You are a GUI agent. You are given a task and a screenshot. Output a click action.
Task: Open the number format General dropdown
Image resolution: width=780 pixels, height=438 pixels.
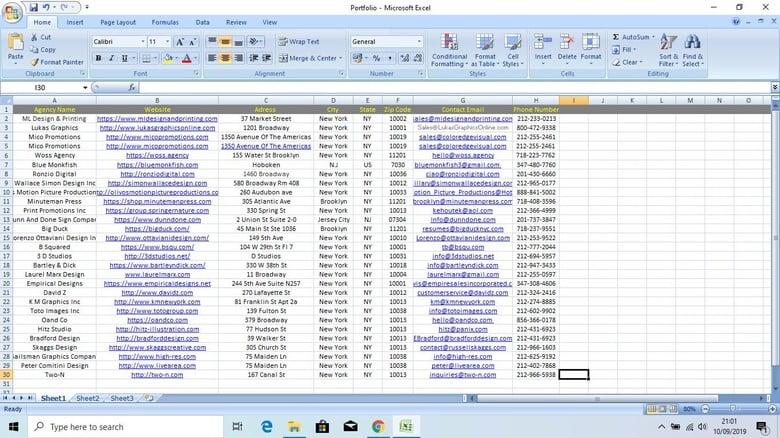(419, 42)
